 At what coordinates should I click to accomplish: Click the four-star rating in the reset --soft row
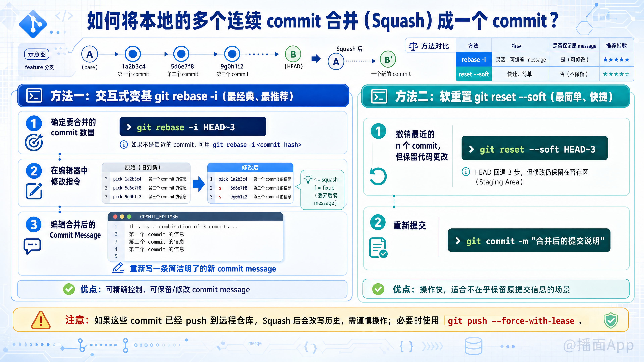(x=616, y=74)
